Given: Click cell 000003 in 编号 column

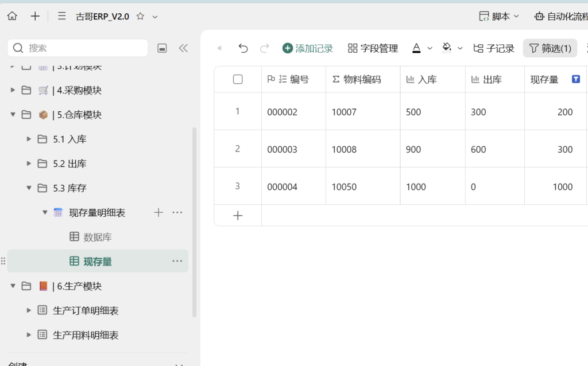Looking at the screenshot, I should (x=293, y=149).
